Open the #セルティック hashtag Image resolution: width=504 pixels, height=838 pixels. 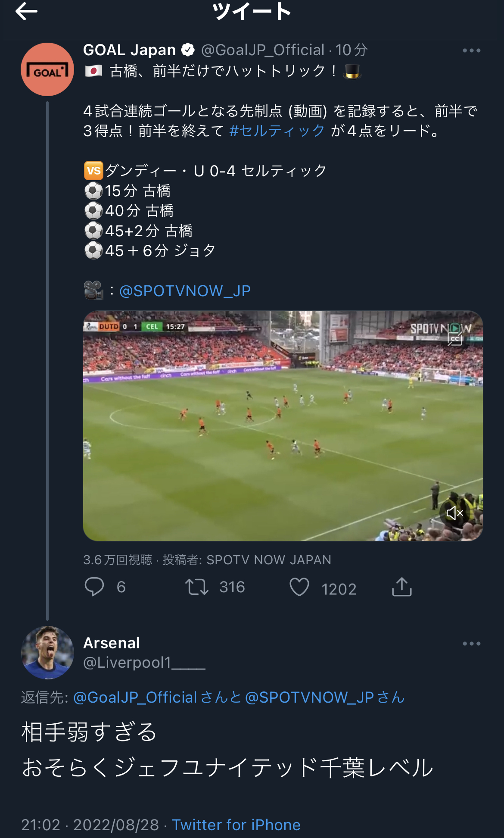click(277, 131)
